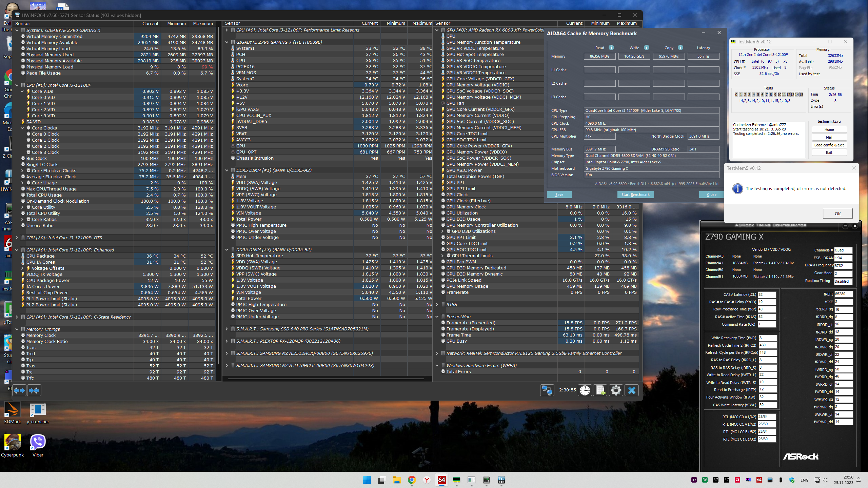Screen dimensions: 868x488
Task: Click the Write info icon in AIDA64
Action: pos(647,48)
